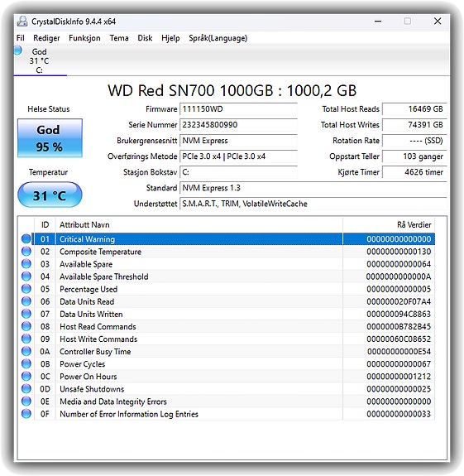
Task: Click status orb for Critical Warning row
Action: 26,239
